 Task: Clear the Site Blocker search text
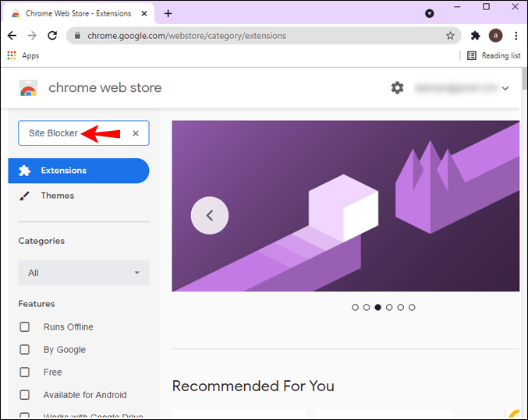(136, 133)
